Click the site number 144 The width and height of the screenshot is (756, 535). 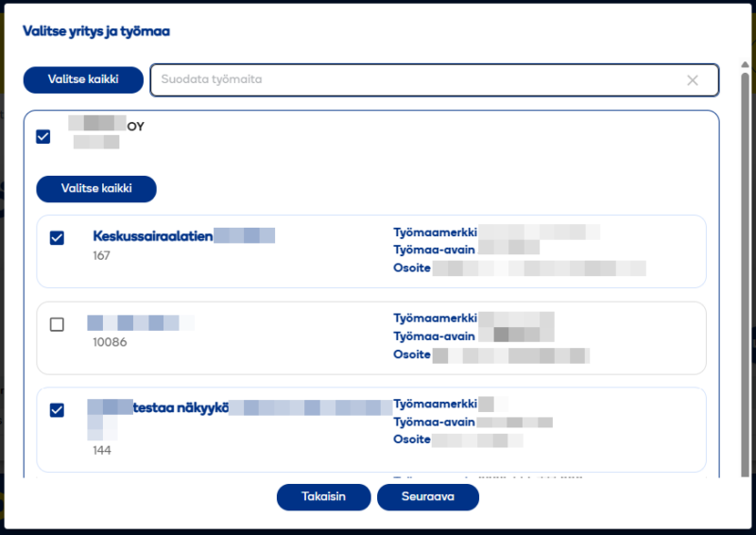click(x=102, y=451)
